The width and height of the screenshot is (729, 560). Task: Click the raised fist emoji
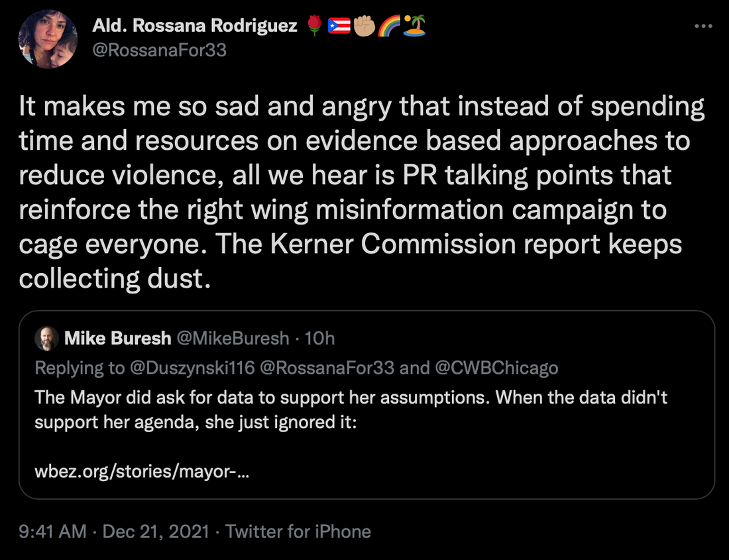pos(364,26)
